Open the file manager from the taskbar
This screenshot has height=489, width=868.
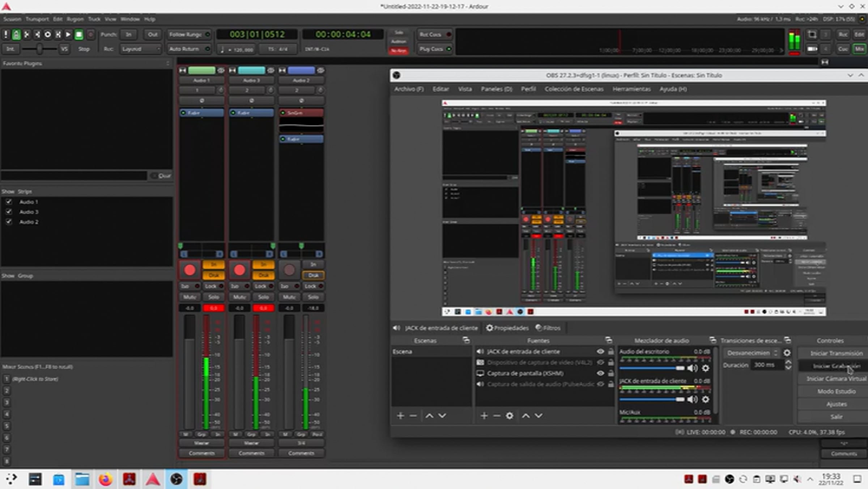(x=82, y=480)
